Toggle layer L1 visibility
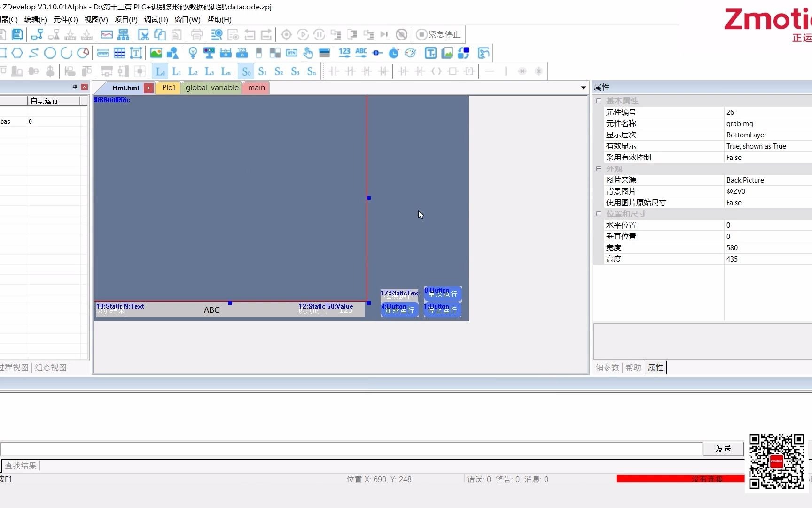Viewport: 812px width, 508px height. pyautogui.click(x=177, y=71)
